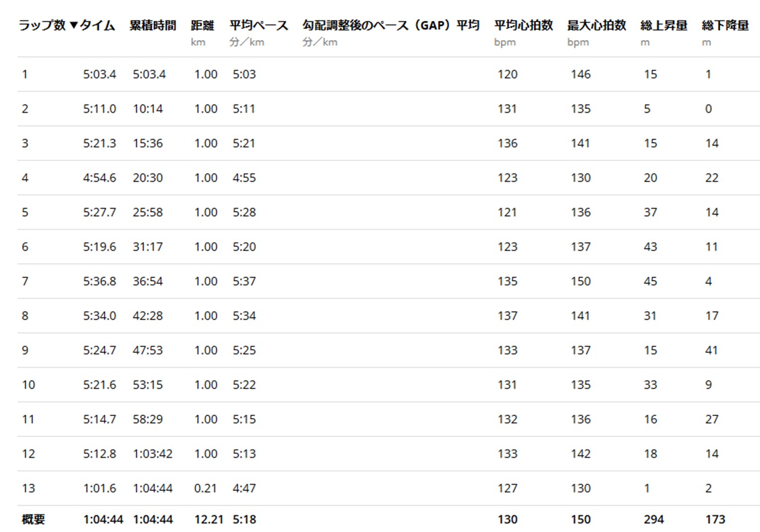Select lap 8 time 5:34.0
The height and width of the screenshot is (532, 760).
(x=99, y=316)
